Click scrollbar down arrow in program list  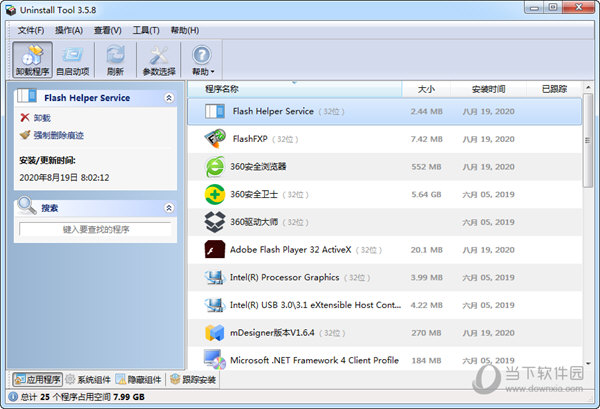588,363
